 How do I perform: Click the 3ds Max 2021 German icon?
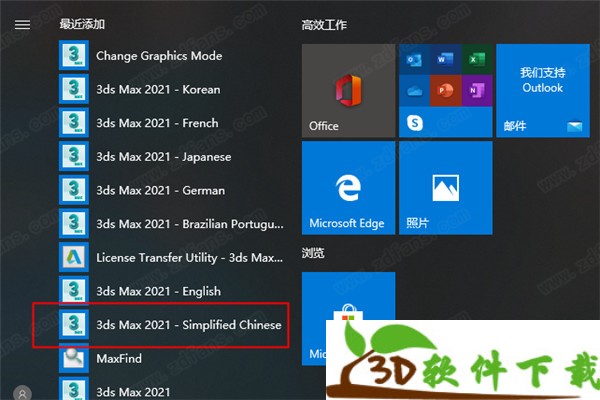74,190
